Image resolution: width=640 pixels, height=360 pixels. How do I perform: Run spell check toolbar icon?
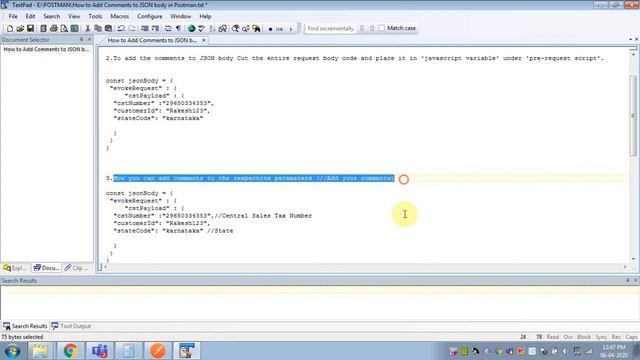(202, 29)
